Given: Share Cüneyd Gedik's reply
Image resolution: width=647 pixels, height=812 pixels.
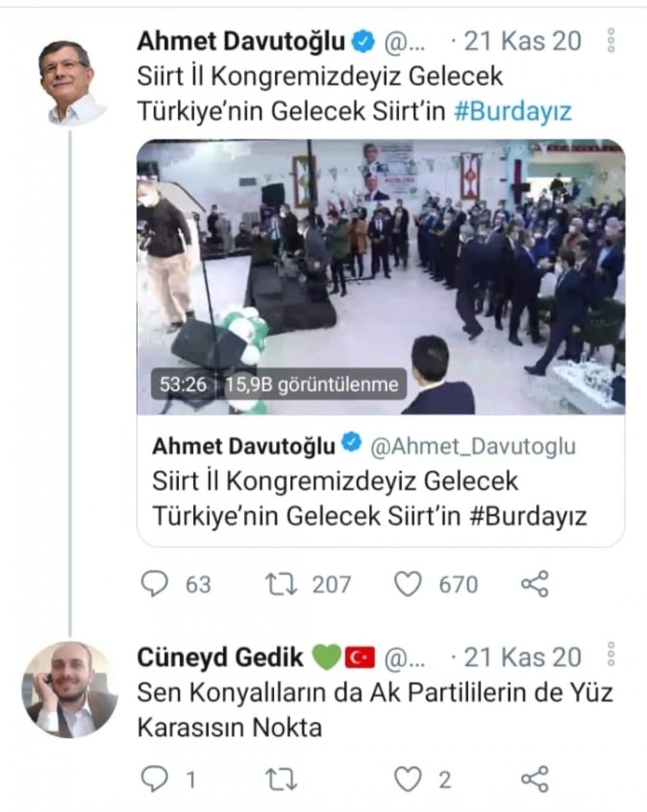Looking at the screenshot, I should pos(535,780).
